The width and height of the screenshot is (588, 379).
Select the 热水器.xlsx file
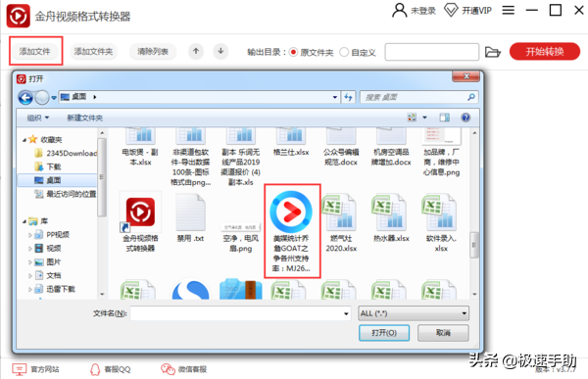coord(391,217)
